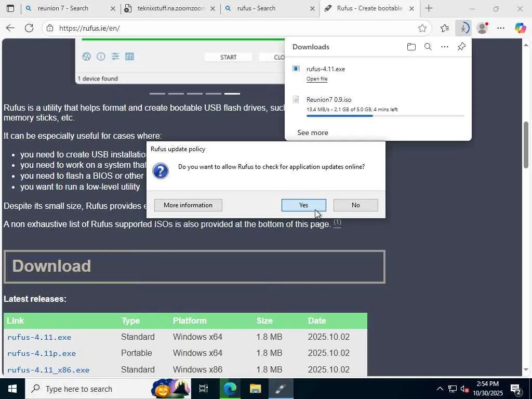Image resolution: width=532 pixels, height=399 pixels.
Task: Open Task View on the taskbar
Action: point(204,389)
